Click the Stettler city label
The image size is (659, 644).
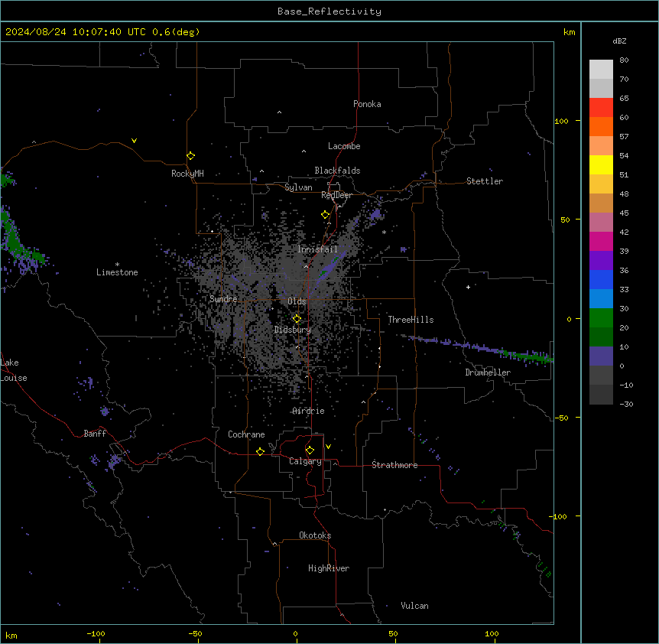(x=485, y=181)
